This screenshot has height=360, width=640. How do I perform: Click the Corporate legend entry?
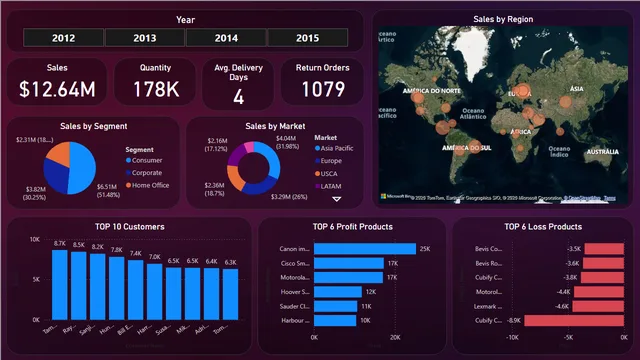144,173
